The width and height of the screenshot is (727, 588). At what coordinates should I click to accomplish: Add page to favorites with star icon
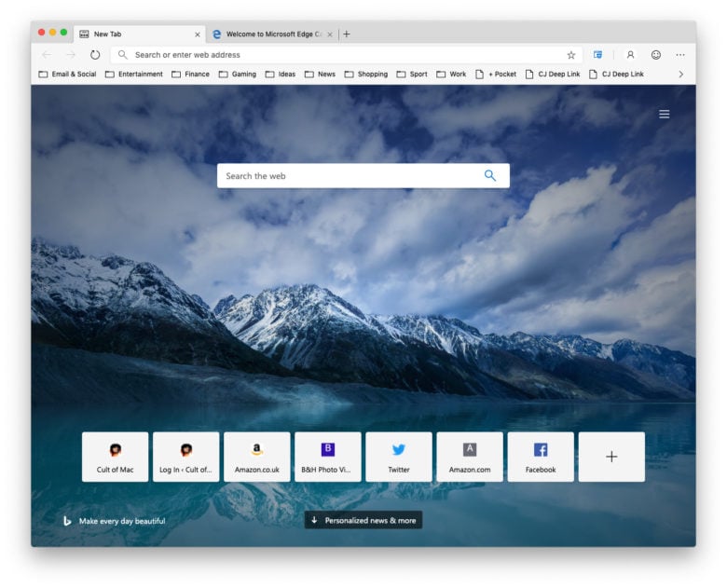pyautogui.click(x=571, y=55)
